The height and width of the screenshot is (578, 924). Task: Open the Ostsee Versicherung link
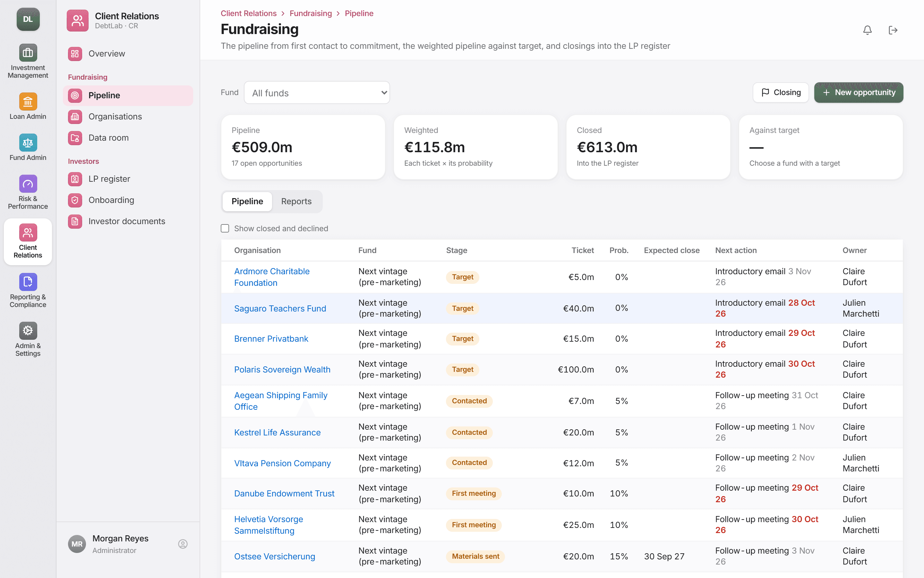pos(275,556)
